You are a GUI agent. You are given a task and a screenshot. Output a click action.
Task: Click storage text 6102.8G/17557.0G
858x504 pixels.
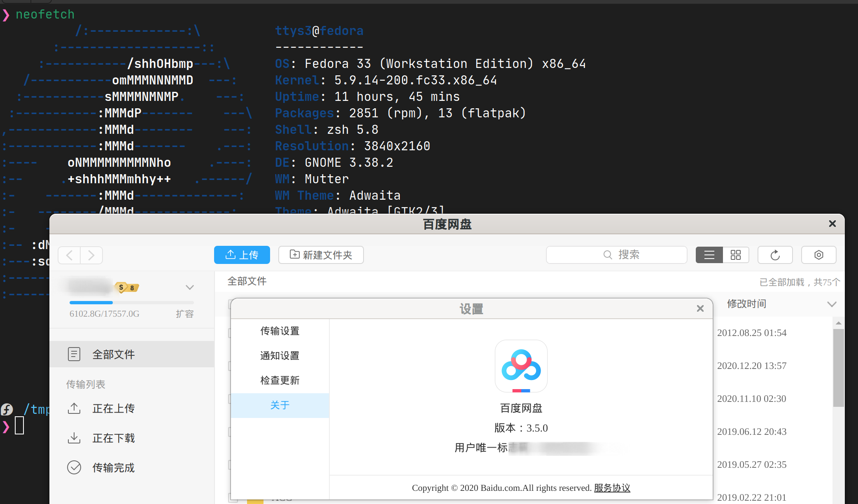(105, 314)
